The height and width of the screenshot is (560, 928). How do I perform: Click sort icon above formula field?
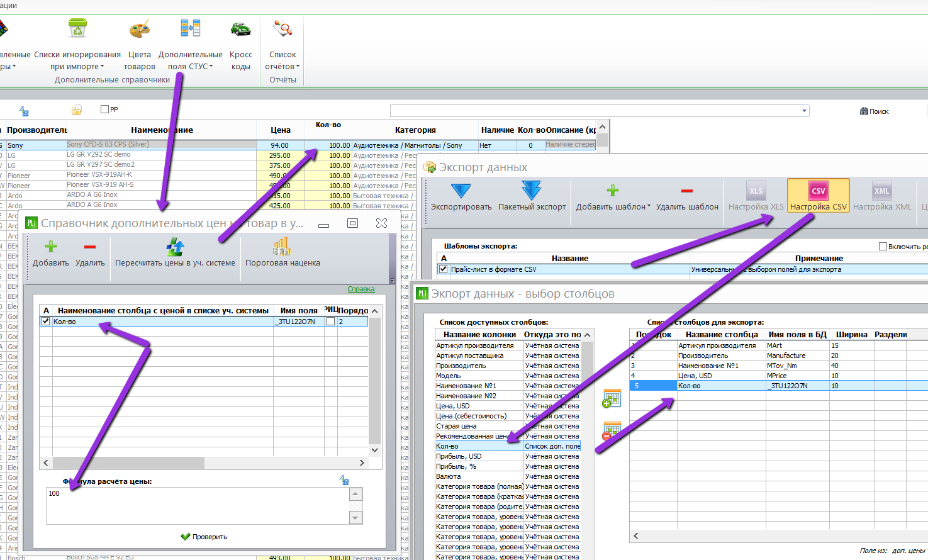pos(344,480)
